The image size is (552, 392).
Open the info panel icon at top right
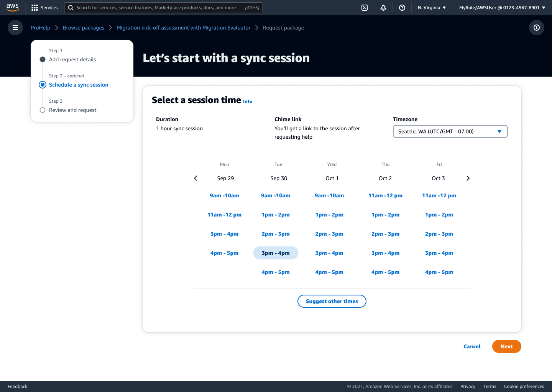tap(536, 27)
